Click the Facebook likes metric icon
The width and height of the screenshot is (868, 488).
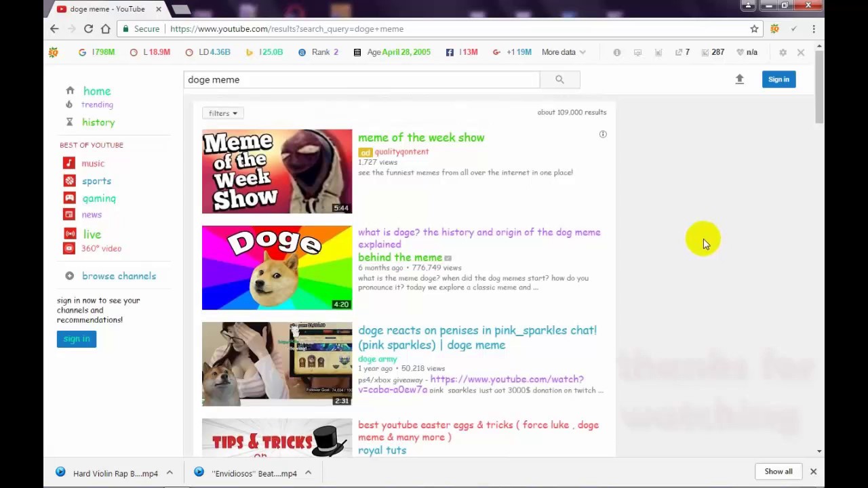pos(450,52)
